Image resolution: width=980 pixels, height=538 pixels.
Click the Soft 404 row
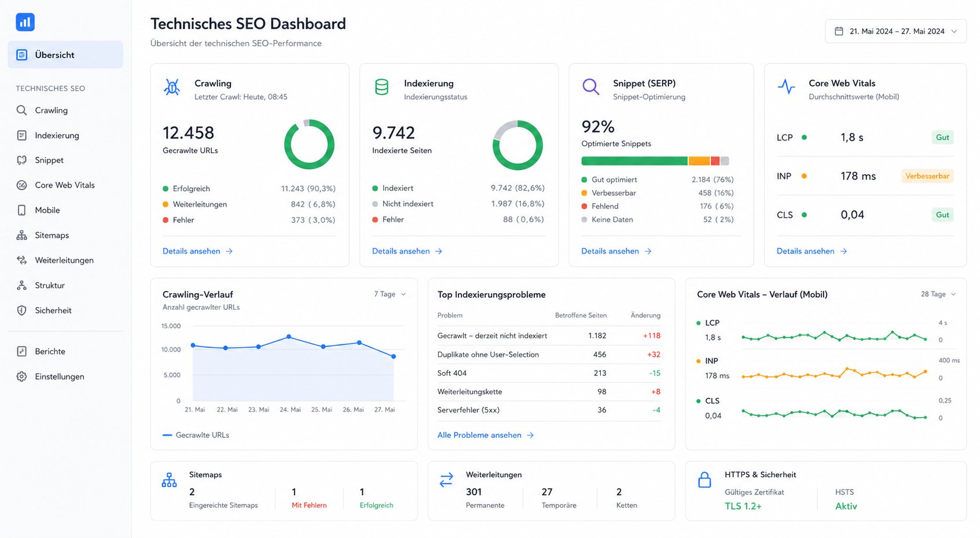549,373
